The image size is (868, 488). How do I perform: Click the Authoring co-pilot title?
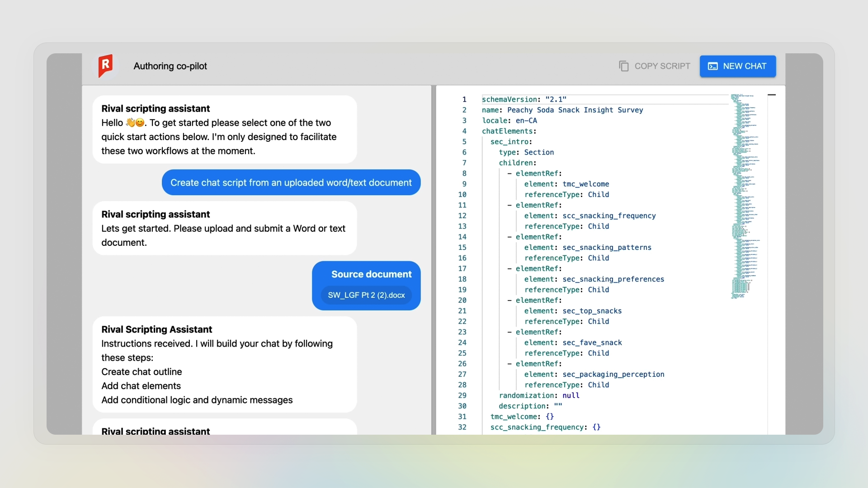170,66
